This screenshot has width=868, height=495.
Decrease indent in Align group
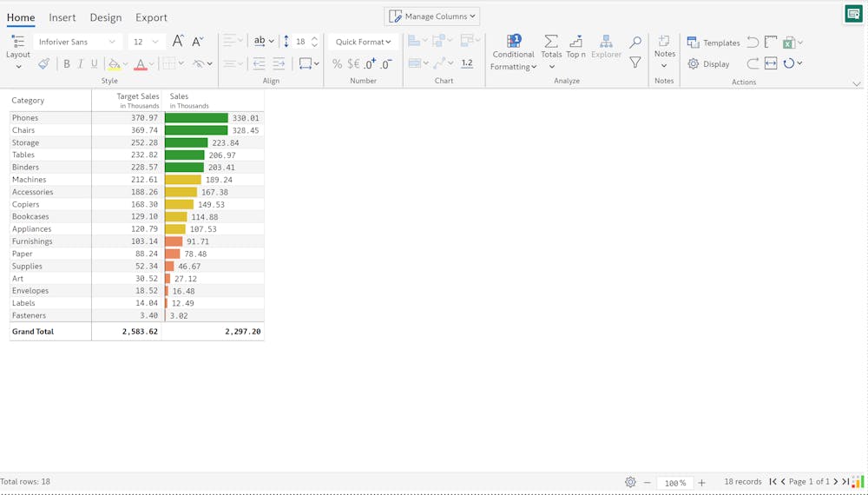[259, 63]
